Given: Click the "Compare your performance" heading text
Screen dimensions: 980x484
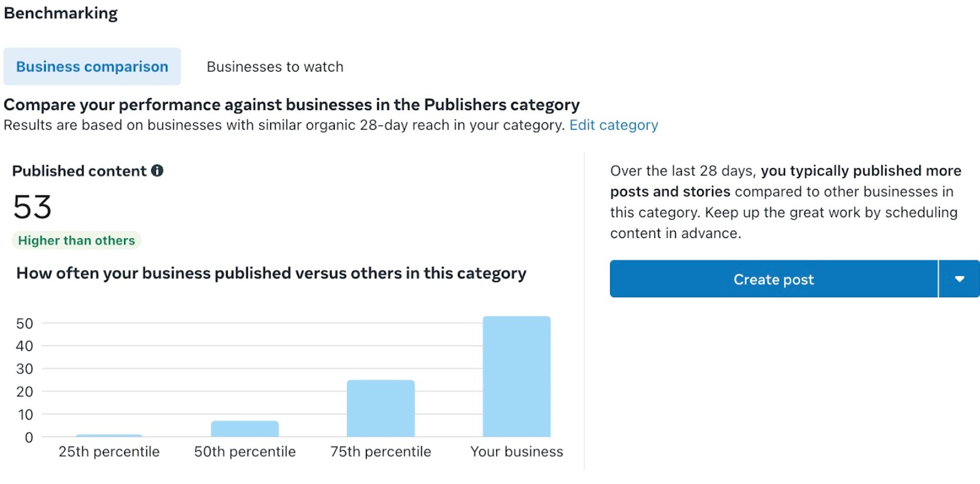Looking at the screenshot, I should pyautogui.click(x=292, y=105).
